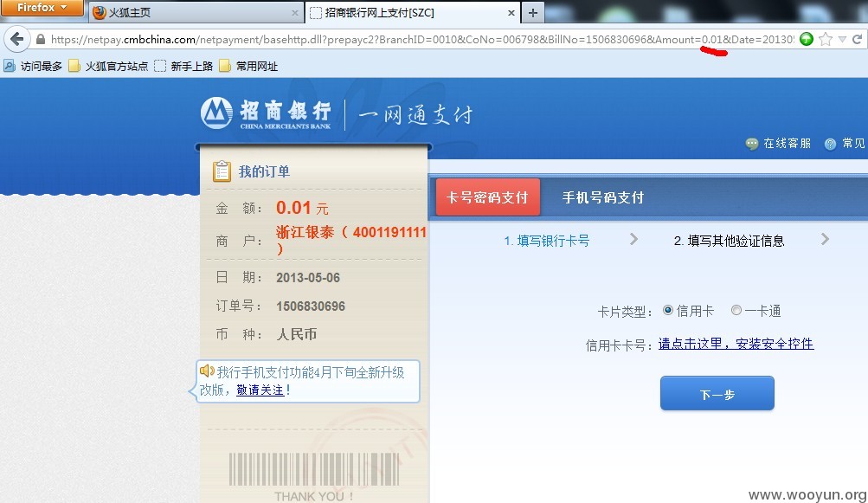Click the 一网通支付 header title
This screenshot has height=503, width=868.
tap(415, 114)
